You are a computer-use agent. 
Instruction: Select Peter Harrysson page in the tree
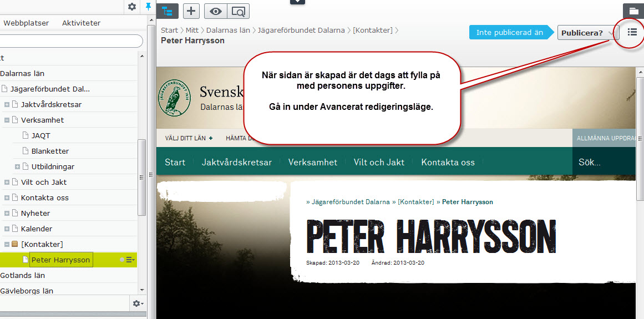coord(60,260)
